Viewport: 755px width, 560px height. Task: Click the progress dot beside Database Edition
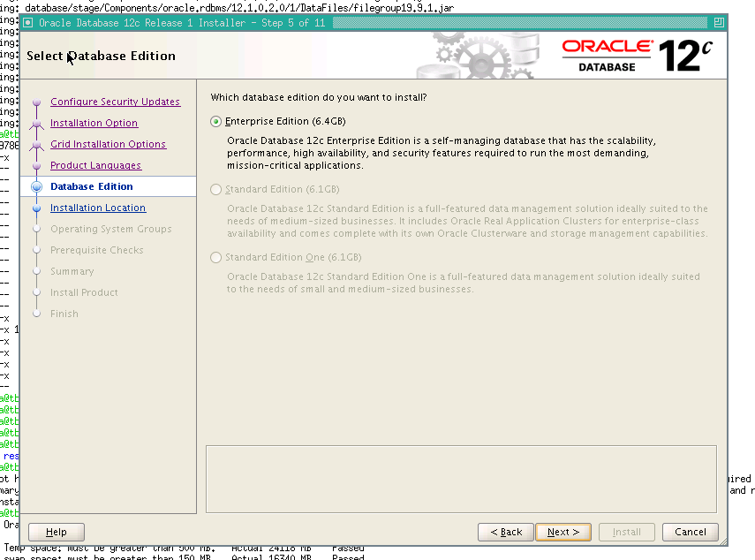[x=36, y=186]
